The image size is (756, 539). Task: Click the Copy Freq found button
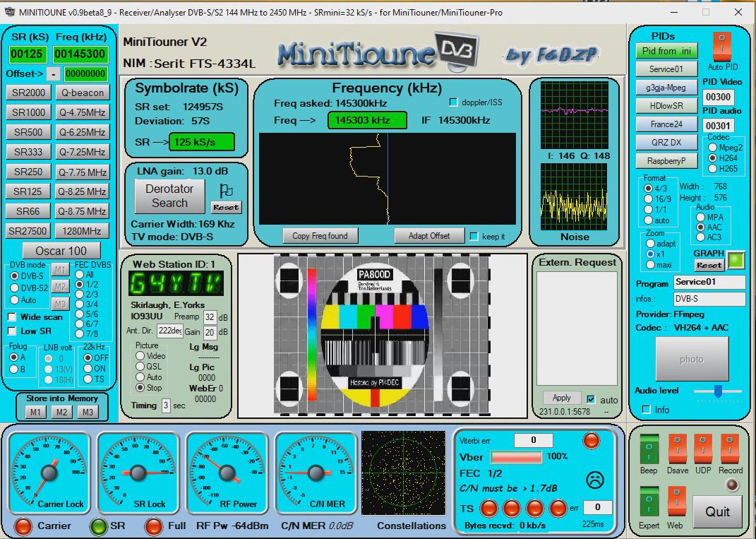point(320,236)
